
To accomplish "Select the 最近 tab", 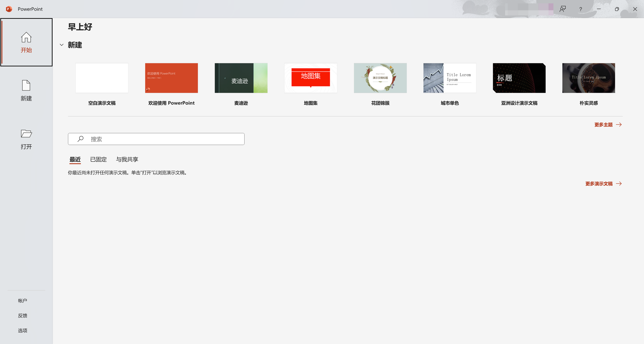I will pyautogui.click(x=75, y=159).
